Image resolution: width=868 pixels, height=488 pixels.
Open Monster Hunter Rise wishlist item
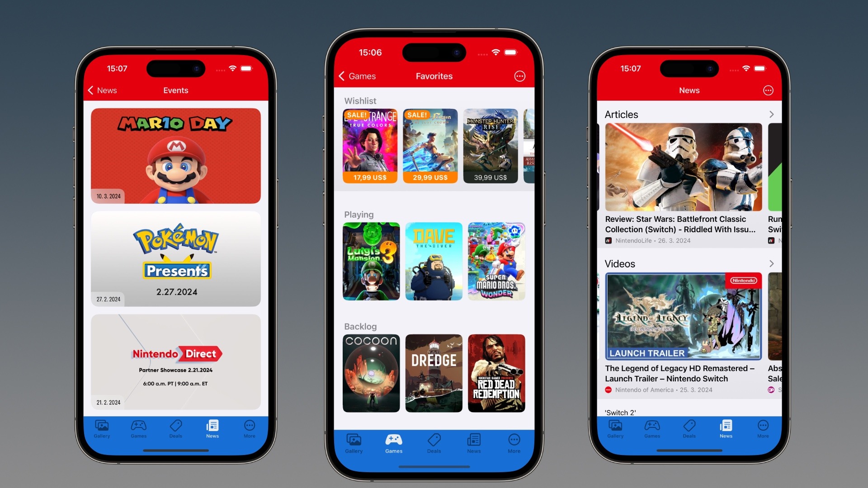[491, 145]
